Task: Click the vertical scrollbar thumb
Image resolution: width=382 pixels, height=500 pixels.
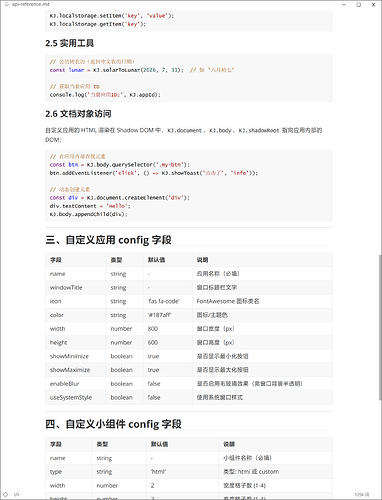Action: click(380, 327)
